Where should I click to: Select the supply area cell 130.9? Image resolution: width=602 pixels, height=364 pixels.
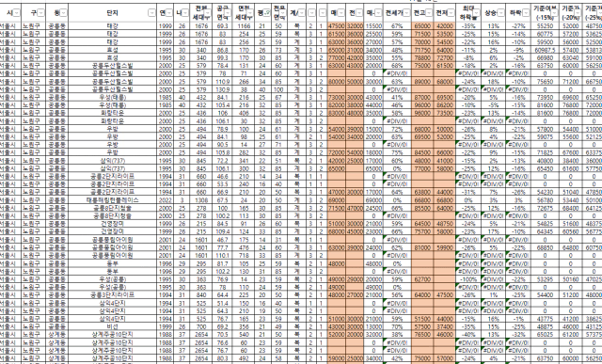(x=222, y=89)
